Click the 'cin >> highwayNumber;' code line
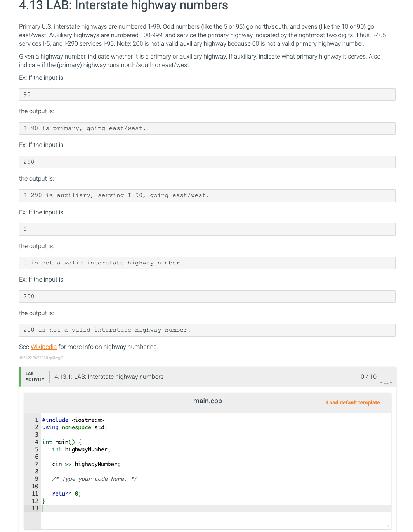 pos(86,464)
